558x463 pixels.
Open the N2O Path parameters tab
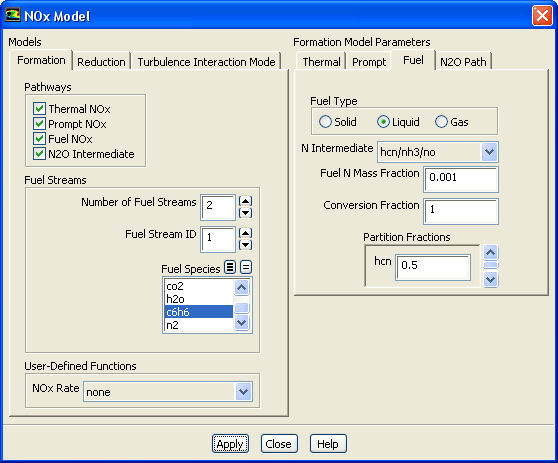tap(463, 62)
